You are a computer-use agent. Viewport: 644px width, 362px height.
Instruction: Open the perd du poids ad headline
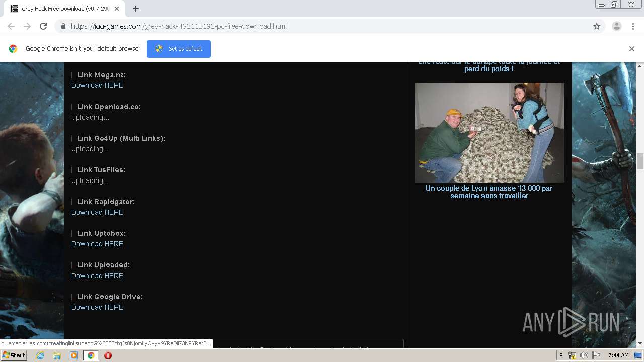tap(489, 65)
